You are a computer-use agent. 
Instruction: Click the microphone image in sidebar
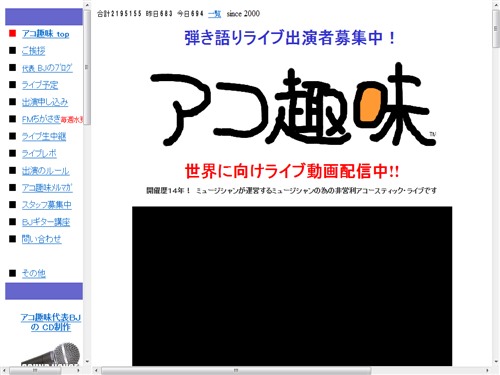pos(50,354)
